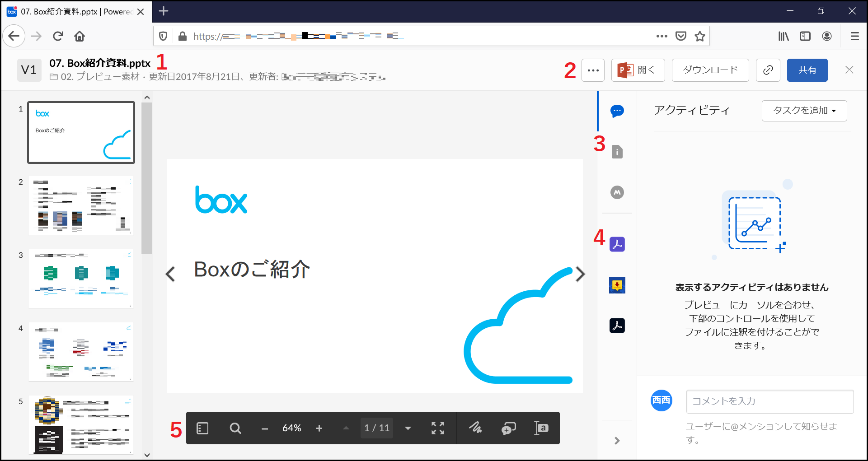The height and width of the screenshot is (461, 868).
Task: Open the Firefox account icon
Action: [827, 36]
